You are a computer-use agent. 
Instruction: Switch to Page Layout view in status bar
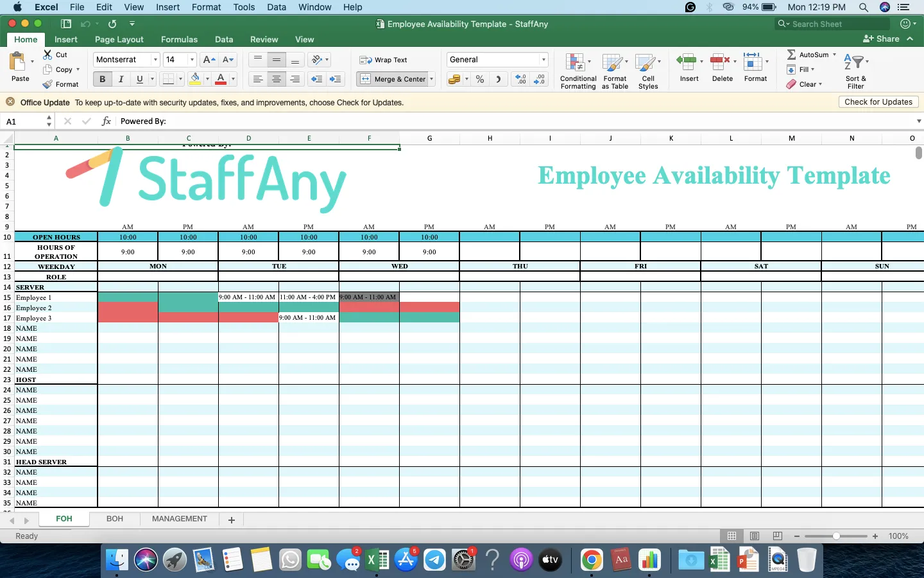[x=755, y=536]
